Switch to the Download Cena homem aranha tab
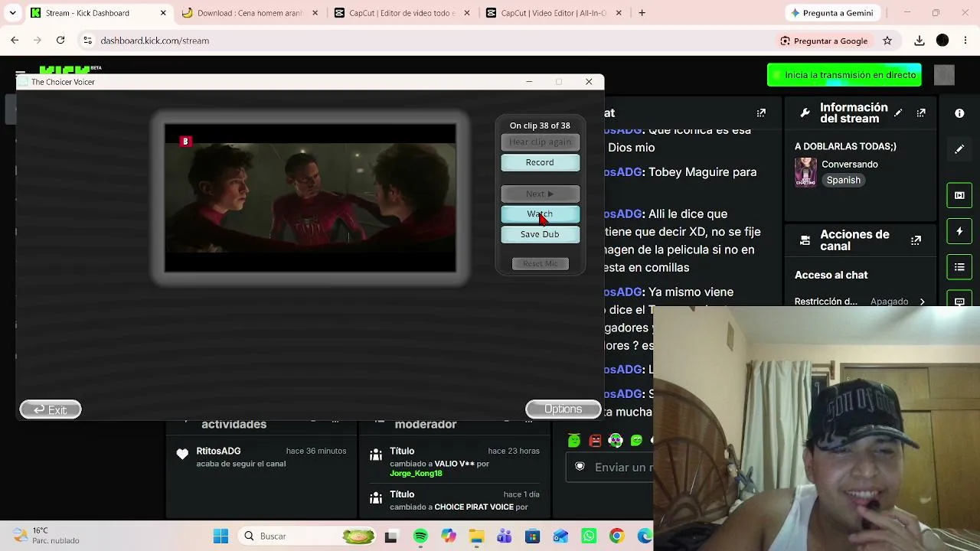 click(x=250, y=13)
